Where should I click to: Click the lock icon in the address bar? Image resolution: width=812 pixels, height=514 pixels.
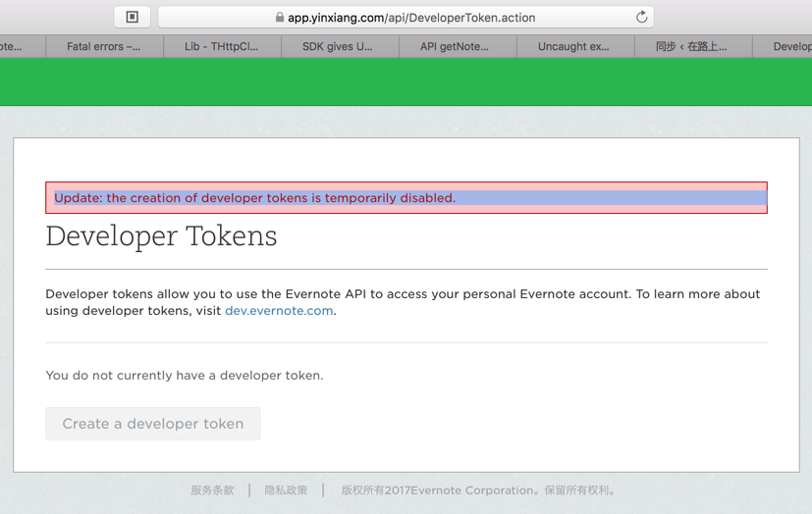point(280,17)
